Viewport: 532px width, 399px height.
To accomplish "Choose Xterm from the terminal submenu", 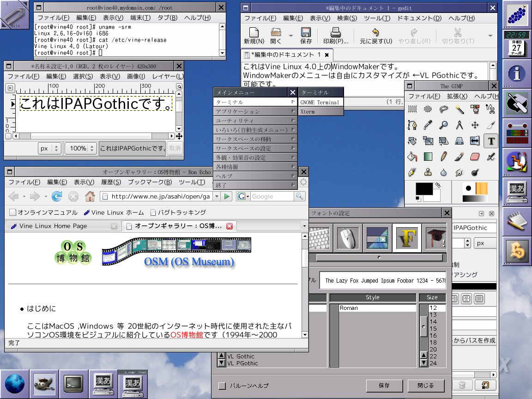I will 321,111.
